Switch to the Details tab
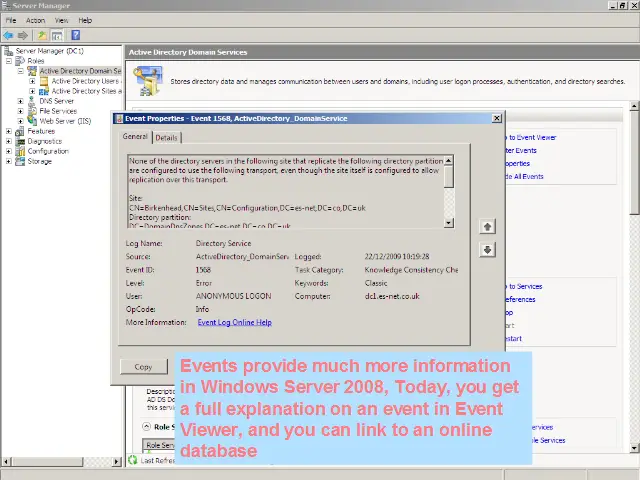This screenshot has height=480, width=640. point(167,138)
